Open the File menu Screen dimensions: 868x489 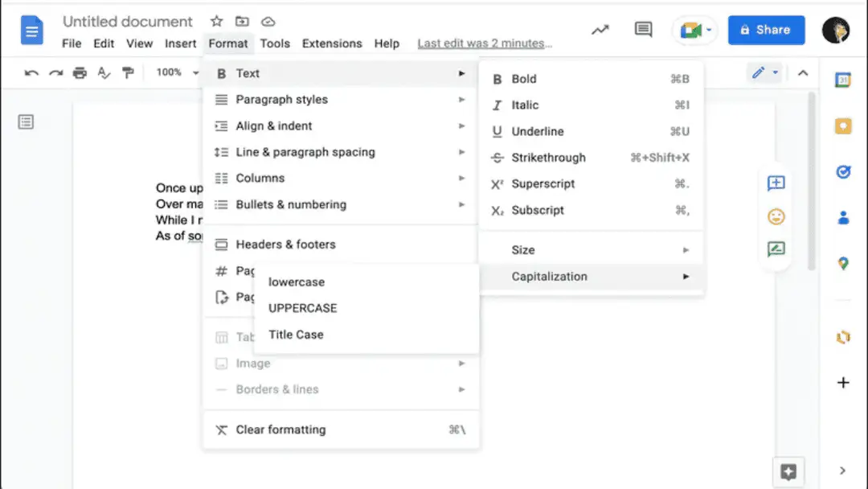click(x=72, y=43)
